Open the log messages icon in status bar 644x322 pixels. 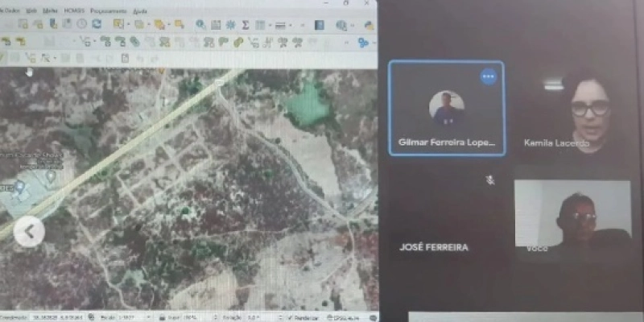(x=373, y=318)
